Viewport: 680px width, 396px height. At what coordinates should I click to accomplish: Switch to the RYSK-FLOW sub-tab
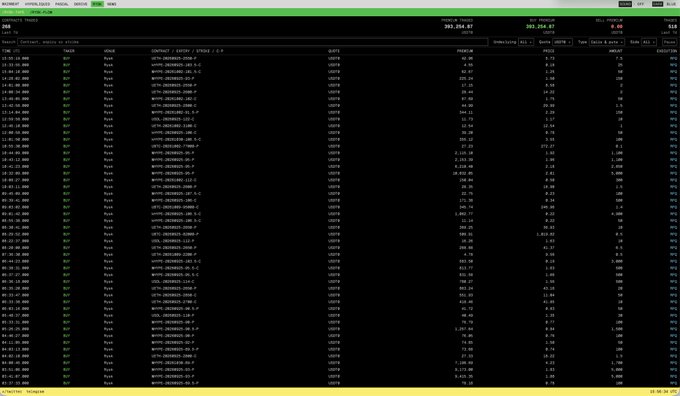click(x=42, y=12)
